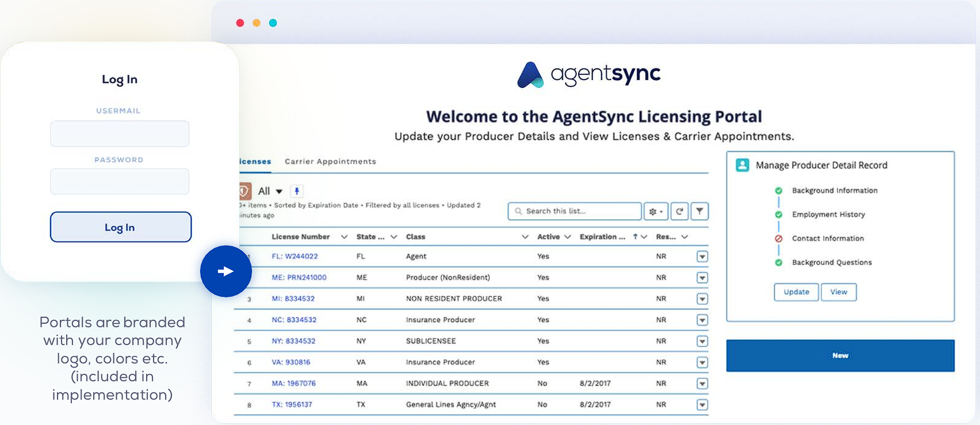
Task: Pin the current list view
Action: point(297,191)
